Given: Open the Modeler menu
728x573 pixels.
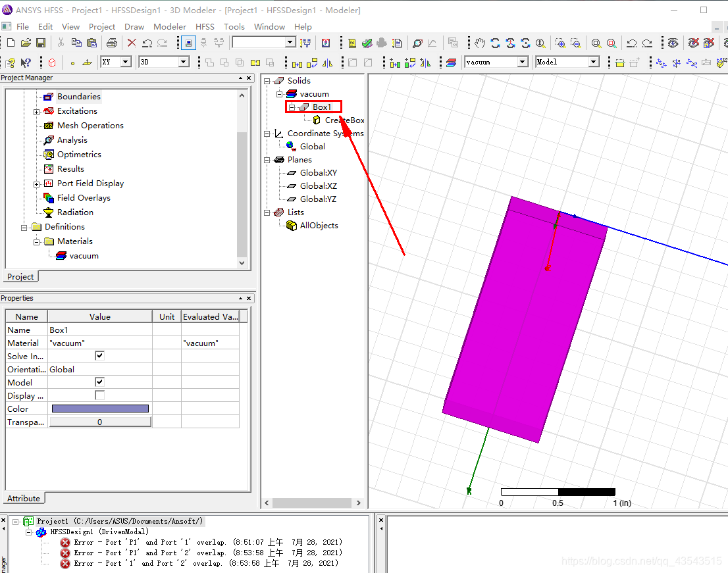Looking at the screenshot, I should (x=170, y=26).
